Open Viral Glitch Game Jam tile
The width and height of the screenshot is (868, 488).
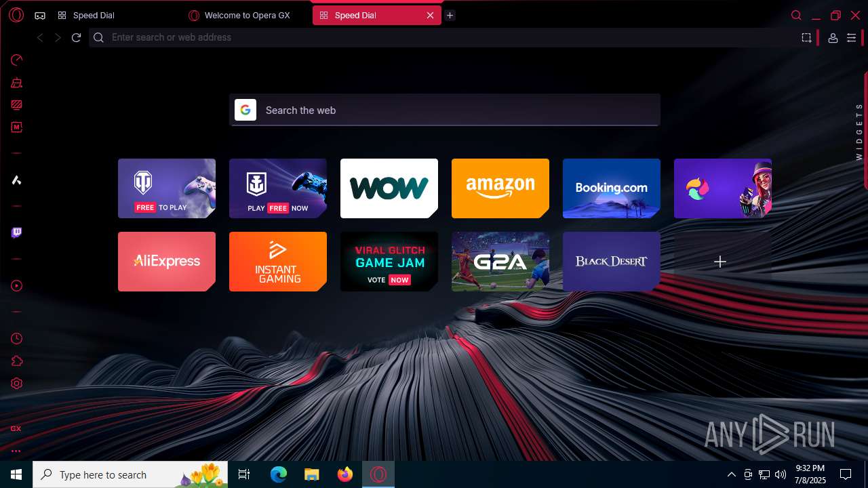[389, 262]
